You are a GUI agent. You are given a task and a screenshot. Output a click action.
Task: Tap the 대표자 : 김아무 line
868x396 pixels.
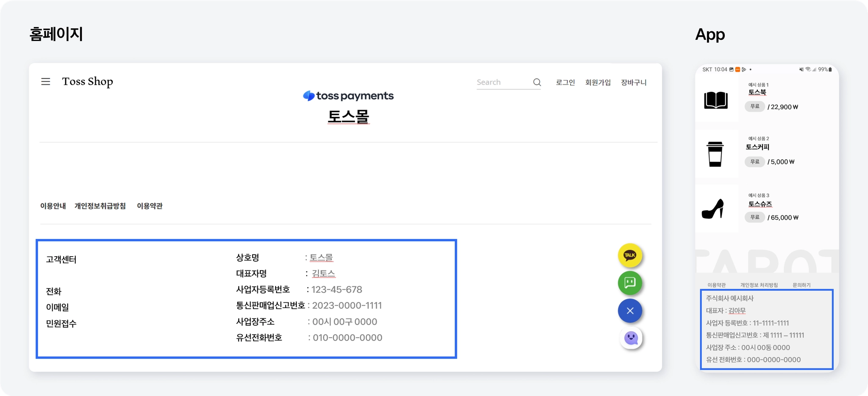pos(726,310)
